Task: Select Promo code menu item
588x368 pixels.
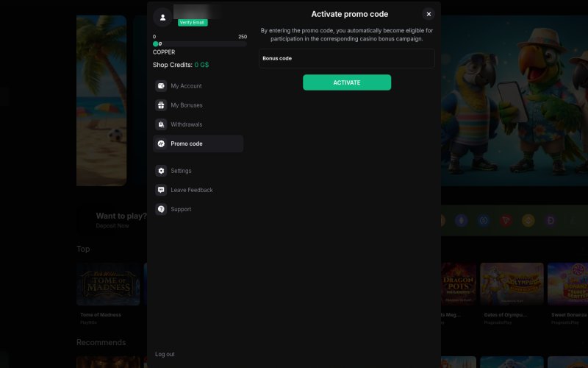Action: pyautogui.click(x=198, y=144)
